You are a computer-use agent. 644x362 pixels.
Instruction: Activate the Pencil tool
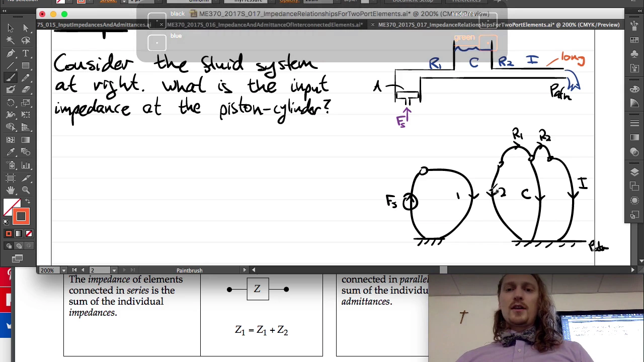26,78
